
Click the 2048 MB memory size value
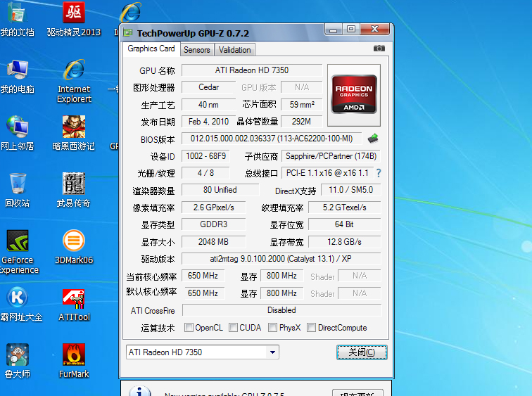[214, 242]
